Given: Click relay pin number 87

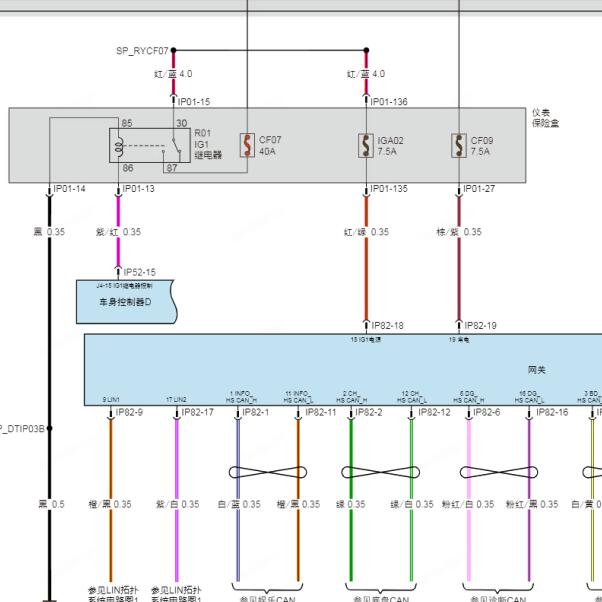Looking at the screenshot, I should tap(172, 168).
